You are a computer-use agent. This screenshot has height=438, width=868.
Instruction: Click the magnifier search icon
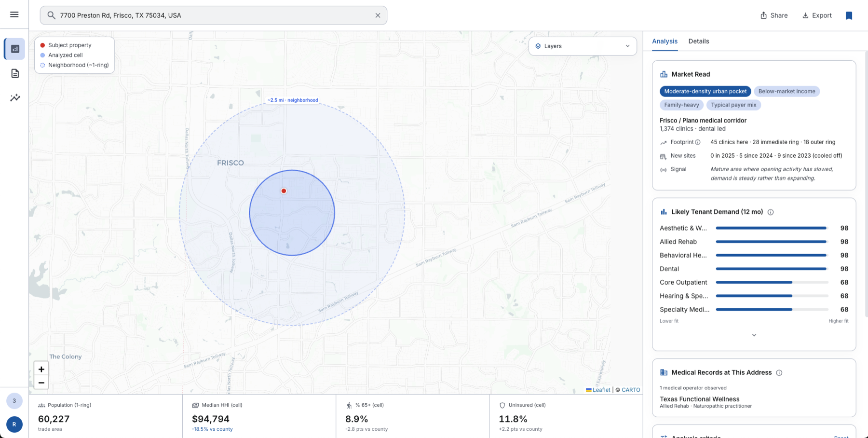(x=51, y=15)
